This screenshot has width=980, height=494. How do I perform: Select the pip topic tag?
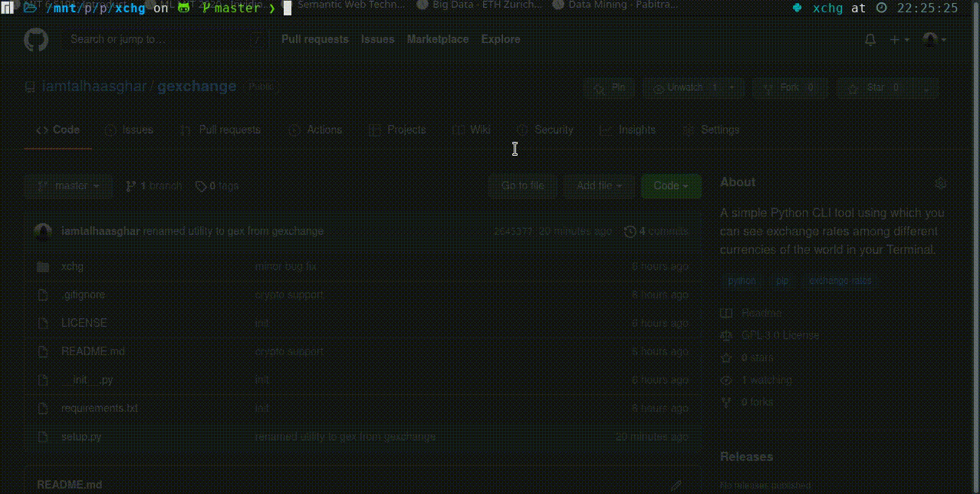[782, 282]
